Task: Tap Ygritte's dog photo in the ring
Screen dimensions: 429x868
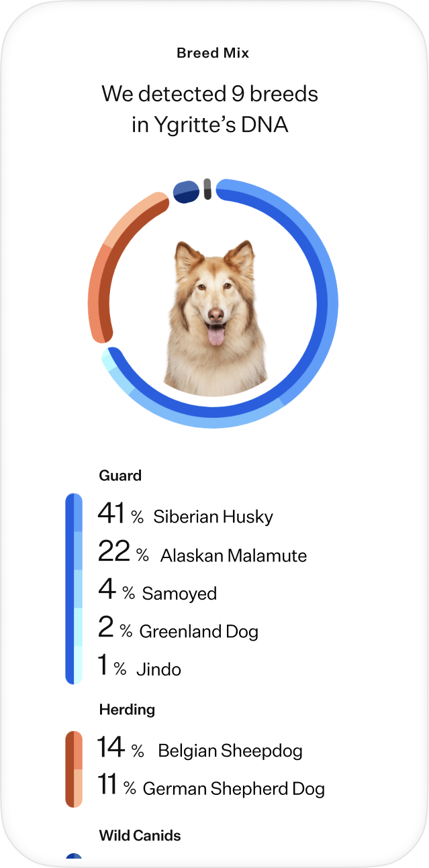Action: (x=215, y=318)
